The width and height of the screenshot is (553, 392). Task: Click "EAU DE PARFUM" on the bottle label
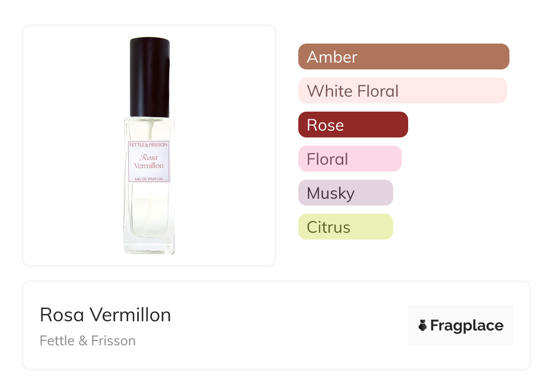coord(149,178)
